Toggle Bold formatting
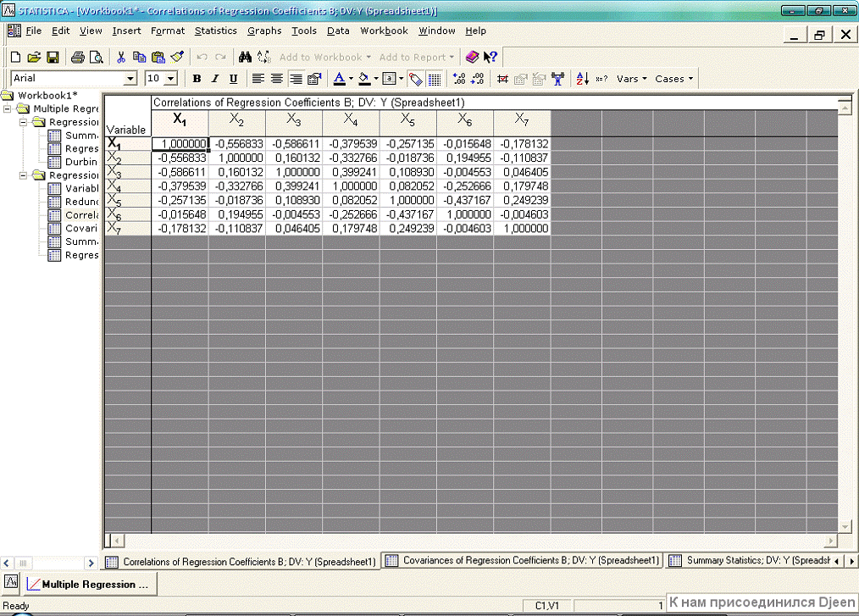Viewport: 859px width, 616px height. click(197, 79)
